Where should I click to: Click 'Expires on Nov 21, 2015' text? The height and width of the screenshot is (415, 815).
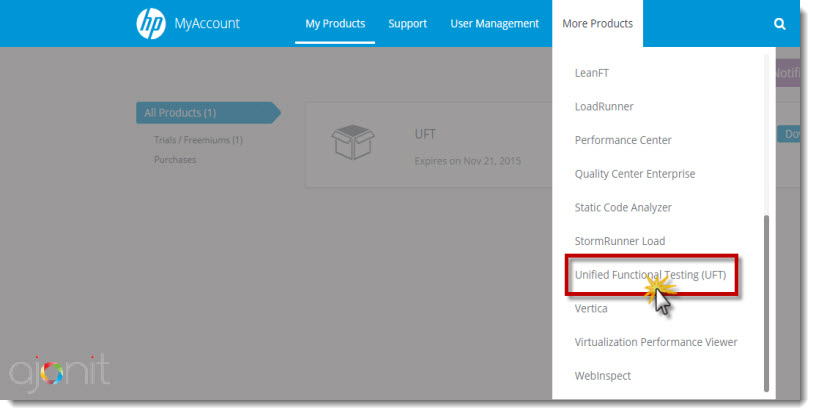click(467, 161)
